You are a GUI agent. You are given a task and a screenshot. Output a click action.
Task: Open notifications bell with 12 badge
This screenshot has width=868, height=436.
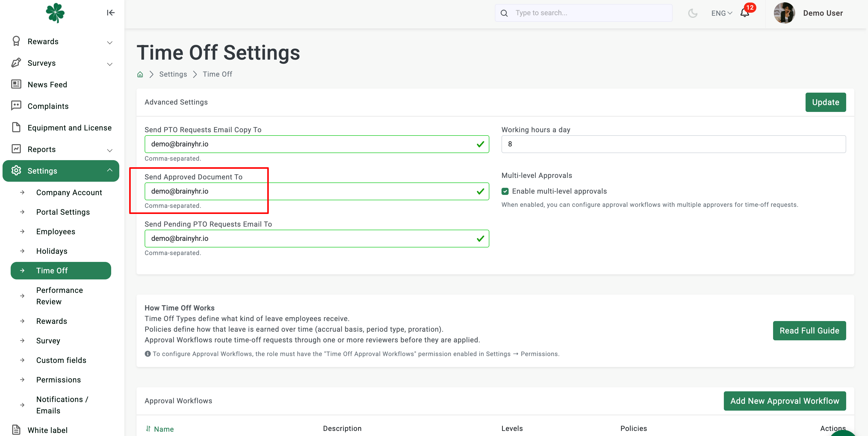(x=745, y=13)
